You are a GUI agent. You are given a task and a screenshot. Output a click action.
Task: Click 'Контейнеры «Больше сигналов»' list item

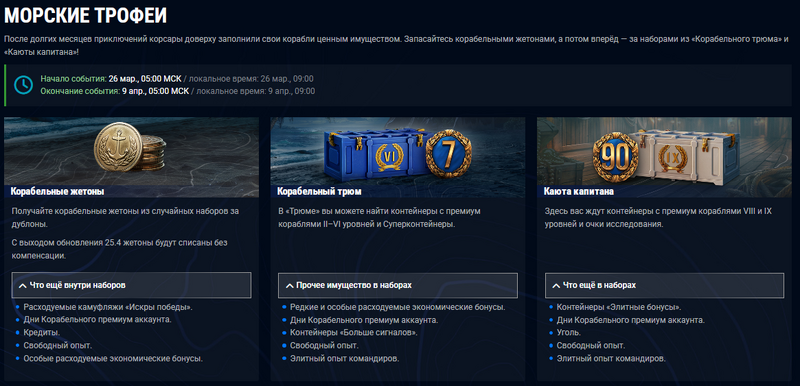pyautogui.click(x=354, y=333)
